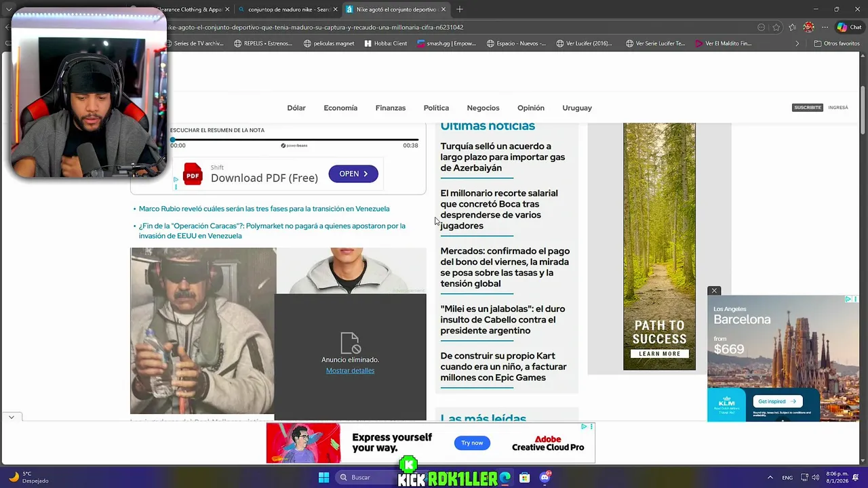Show hidden system tray icons
The width and height of the screenshot is (868, 488).
tap(770, 477)
